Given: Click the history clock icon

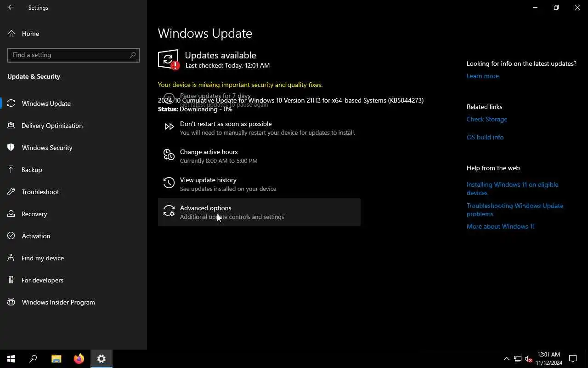Looking at the screenshot, I should click(x=169, y=183).
